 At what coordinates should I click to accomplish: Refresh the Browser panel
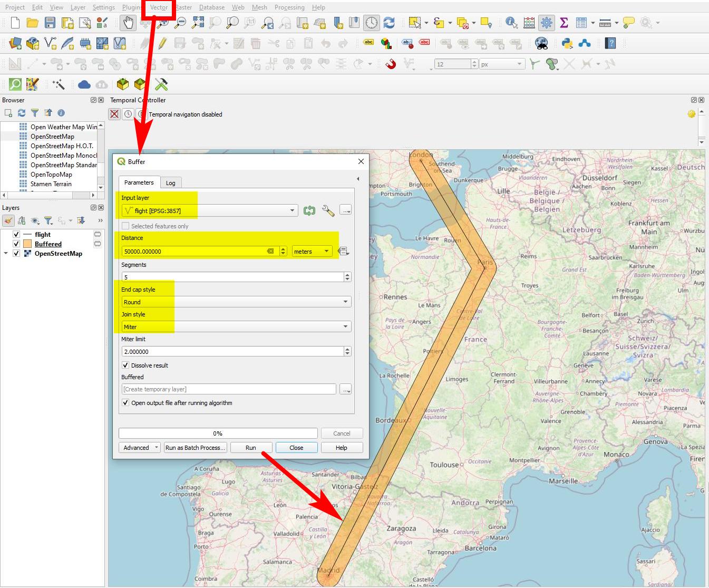coord(22,113)
